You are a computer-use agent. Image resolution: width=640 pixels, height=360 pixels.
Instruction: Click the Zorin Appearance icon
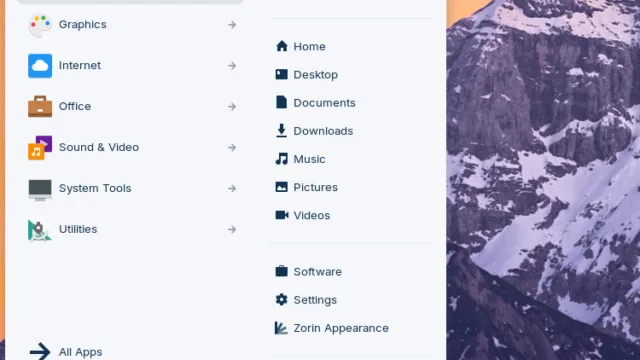(x=281, y=328)
